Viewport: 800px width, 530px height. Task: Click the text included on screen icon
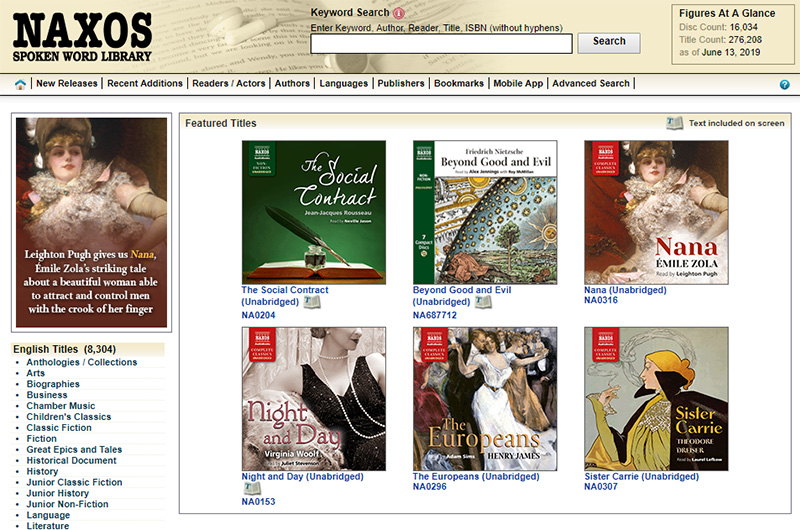pos(675,123)
